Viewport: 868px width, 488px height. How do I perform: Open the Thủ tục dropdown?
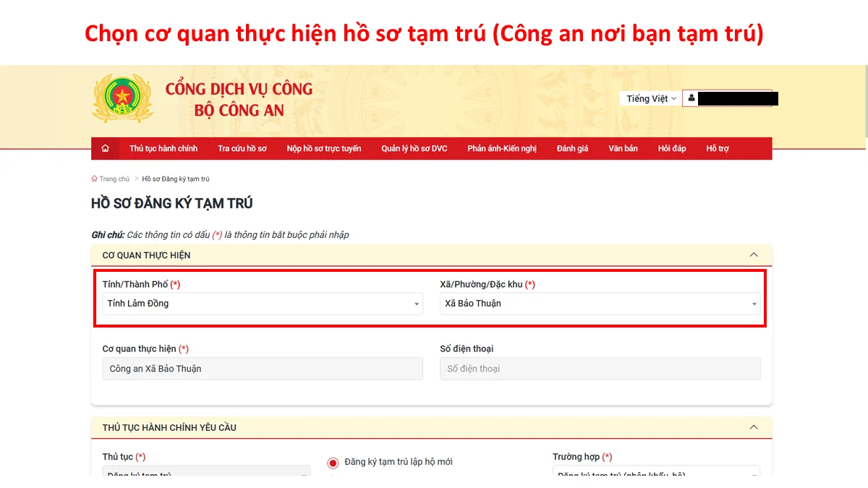pos(206,471)
